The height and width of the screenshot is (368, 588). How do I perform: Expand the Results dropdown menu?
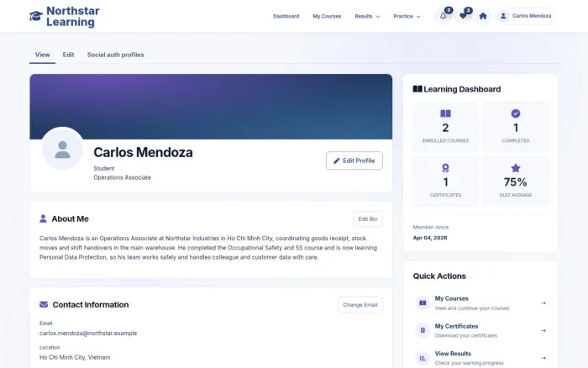point(367,17)
